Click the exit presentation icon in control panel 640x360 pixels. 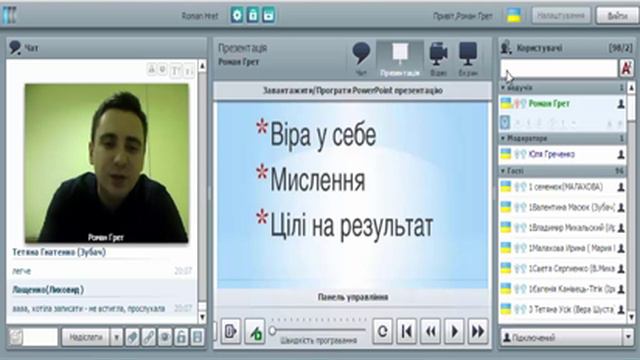231,331
